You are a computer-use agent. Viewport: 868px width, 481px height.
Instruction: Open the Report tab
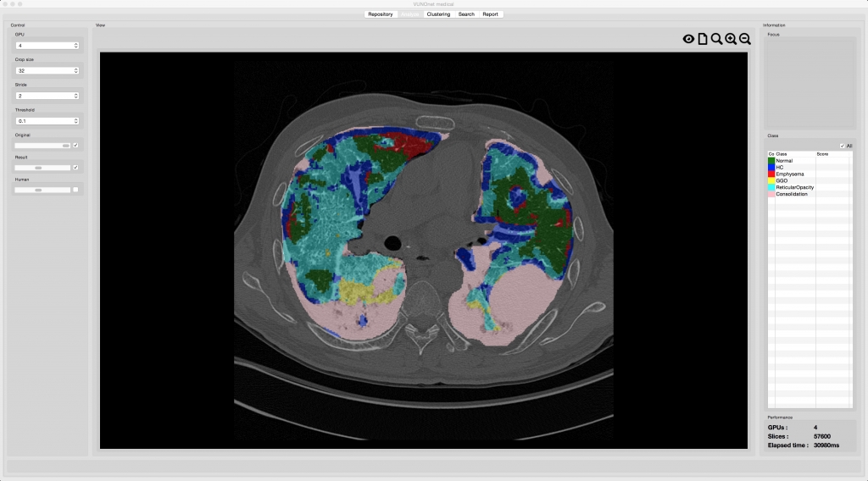491,14
